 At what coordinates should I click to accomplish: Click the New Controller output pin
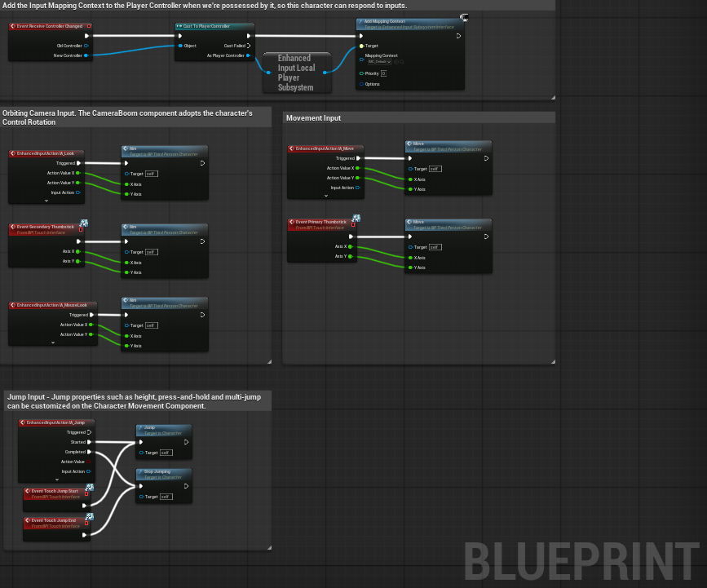pos(86,55)
